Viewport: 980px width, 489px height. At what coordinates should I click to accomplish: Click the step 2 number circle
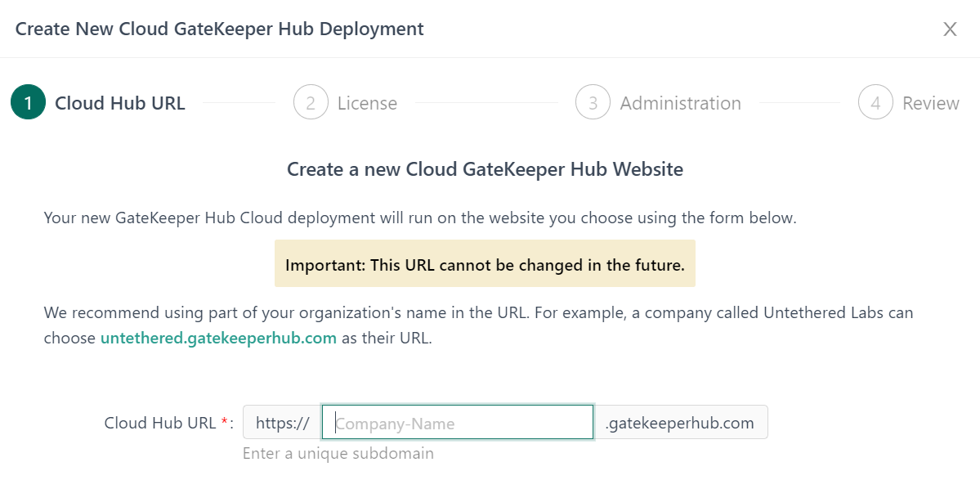(x=311, y=103)
